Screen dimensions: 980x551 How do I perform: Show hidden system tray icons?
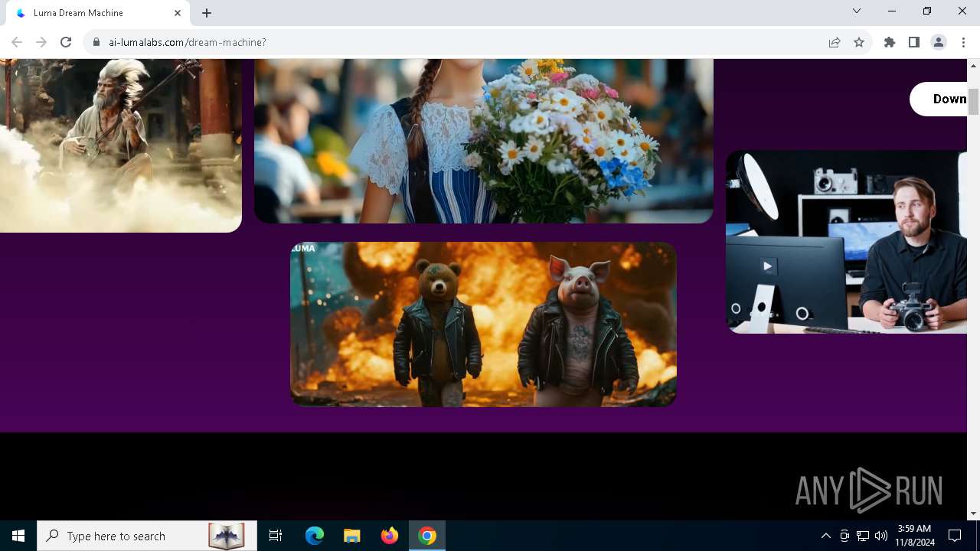point(825,536)
